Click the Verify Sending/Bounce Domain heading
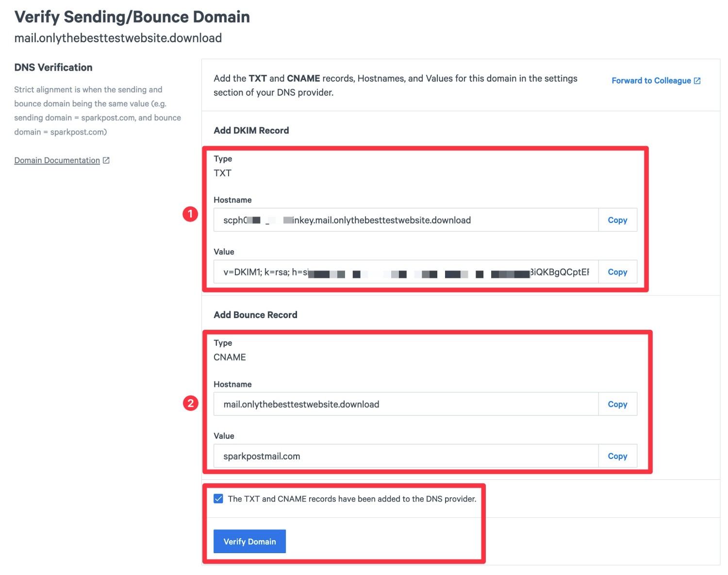 tap(132, 17)
